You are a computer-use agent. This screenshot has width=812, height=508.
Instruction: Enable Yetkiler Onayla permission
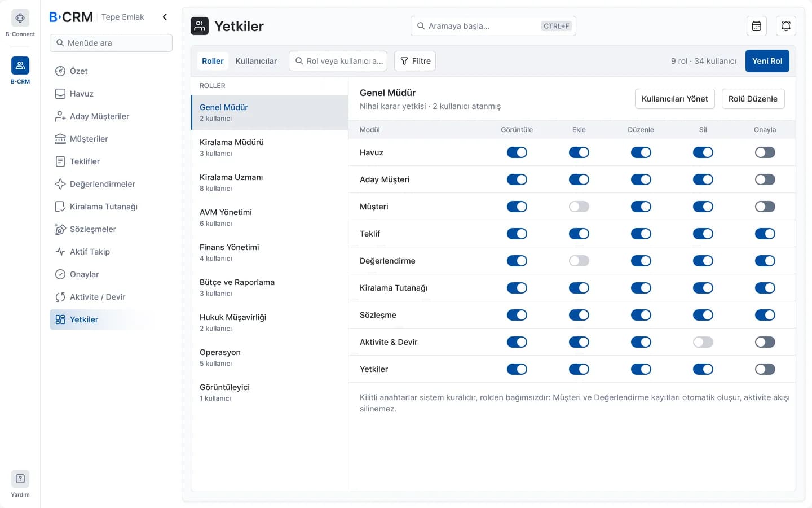click(x=765, y=369)
